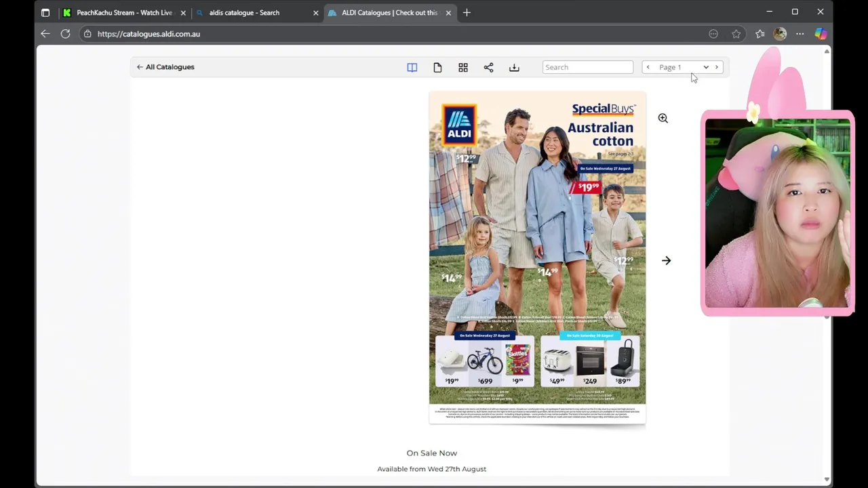Zoom in with the magnifier icon
This screenshot has width=868, height=488.
click(663, 119)
